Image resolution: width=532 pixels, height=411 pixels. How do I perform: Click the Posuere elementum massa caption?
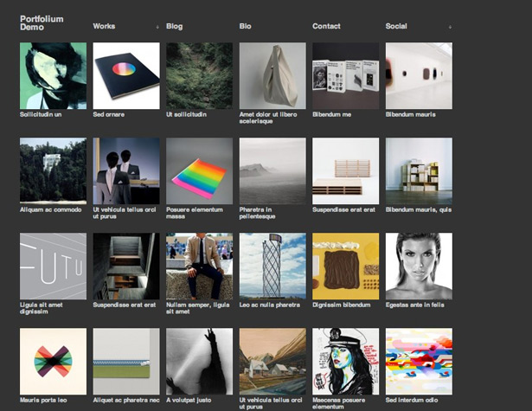(x=195, y=213)
